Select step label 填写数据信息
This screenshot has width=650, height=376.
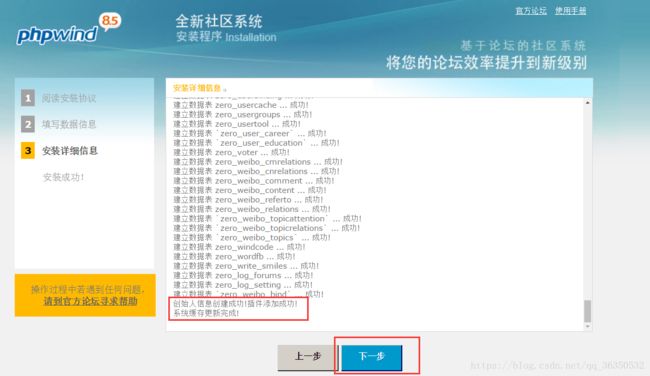69,124
